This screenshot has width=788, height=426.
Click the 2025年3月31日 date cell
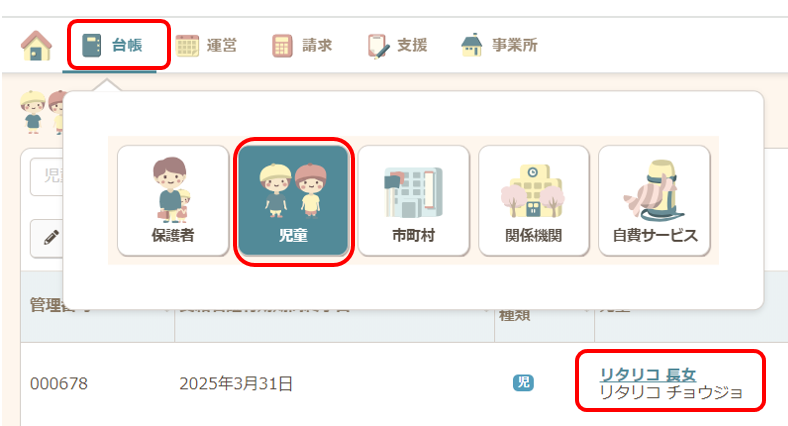pos(236,384)
